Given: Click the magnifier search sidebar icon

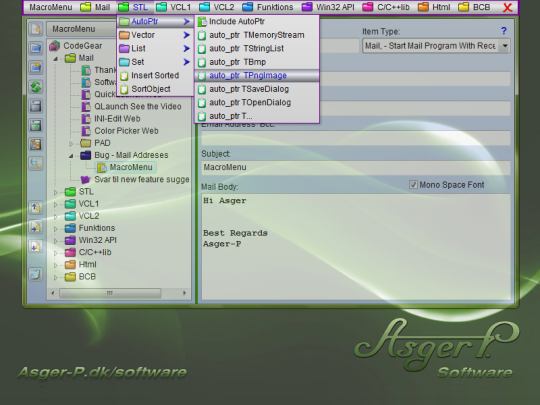Looking at the screenshot, I should tap(35, 164).
